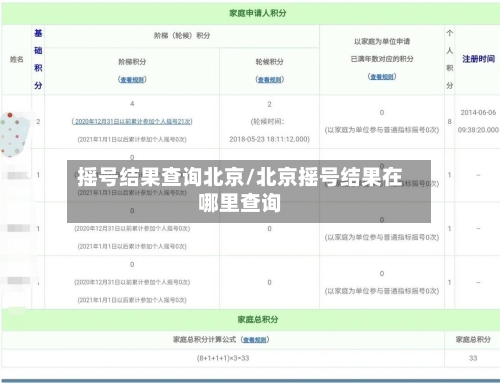Click personal score 8 in first row

449,122
